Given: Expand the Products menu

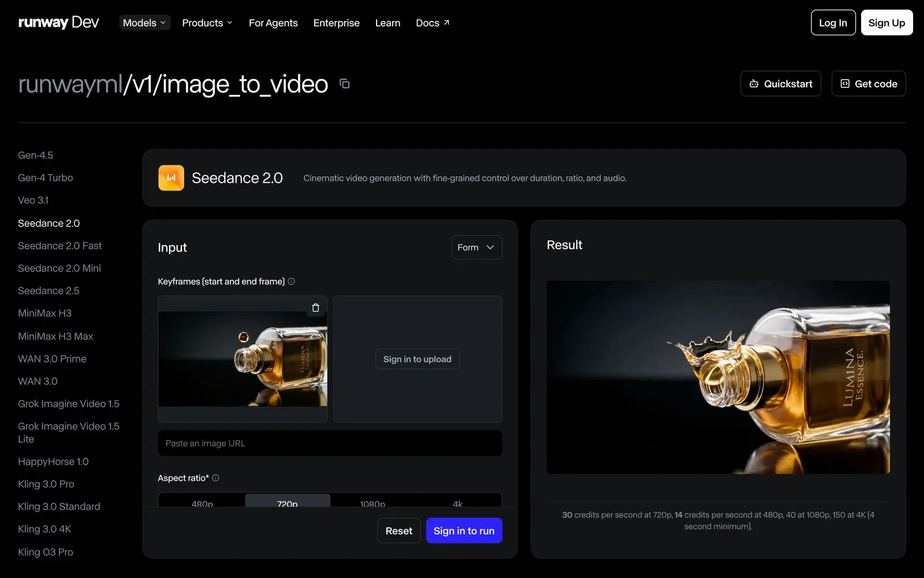Looking at the screenshot, I should click(x=207, y=23).
